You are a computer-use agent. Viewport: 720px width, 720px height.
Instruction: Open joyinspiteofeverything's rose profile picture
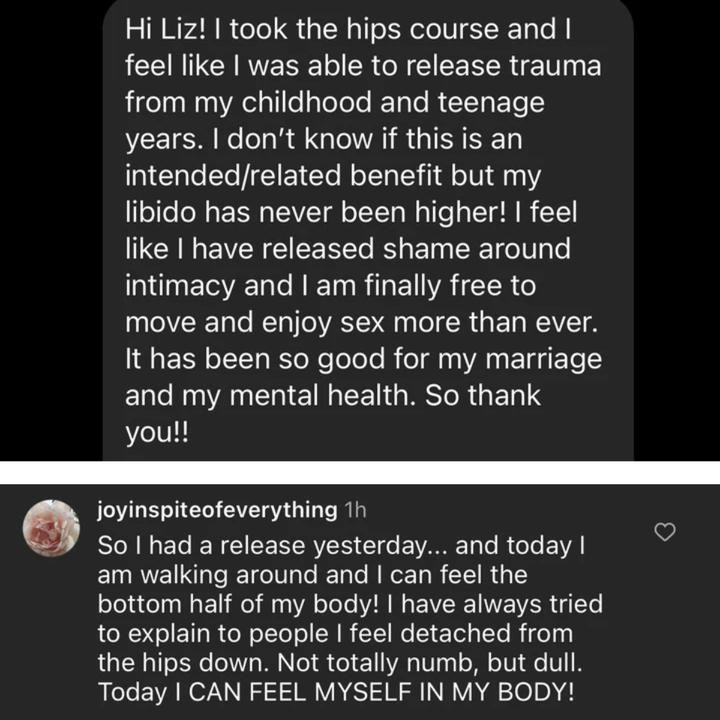50,527
